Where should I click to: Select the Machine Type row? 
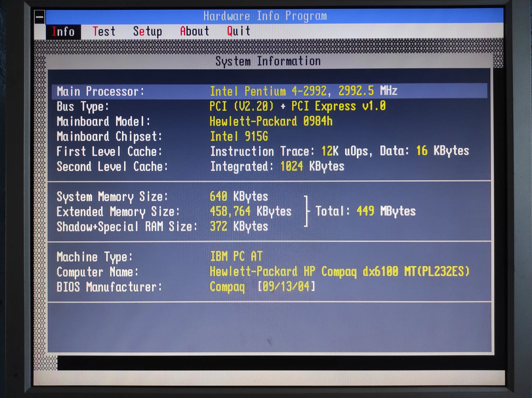[269, 257]
